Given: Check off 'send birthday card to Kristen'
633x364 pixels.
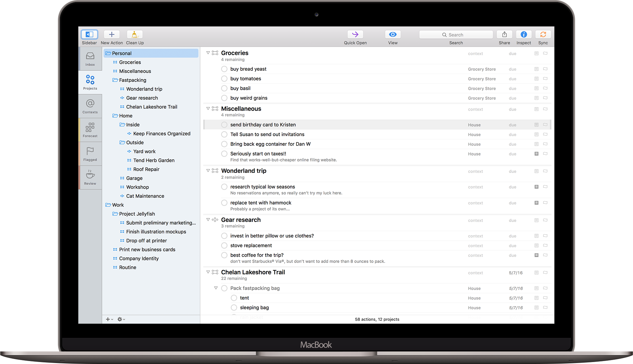Looking at the screenshot, I should point(224,125).
